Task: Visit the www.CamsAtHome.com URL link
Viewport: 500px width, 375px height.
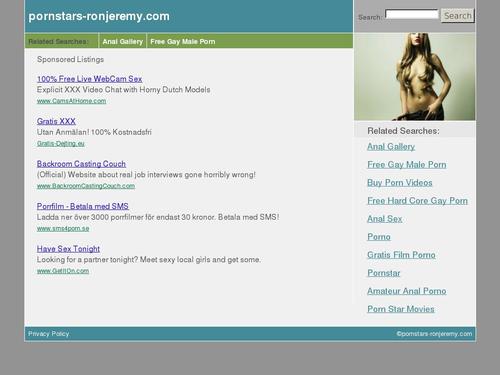Action: point(71,101)
